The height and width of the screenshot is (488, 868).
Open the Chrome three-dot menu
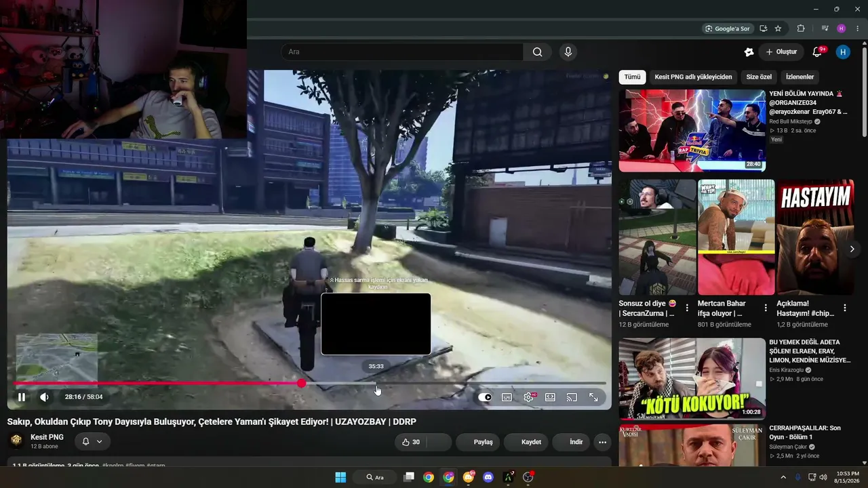coord(857,28)
